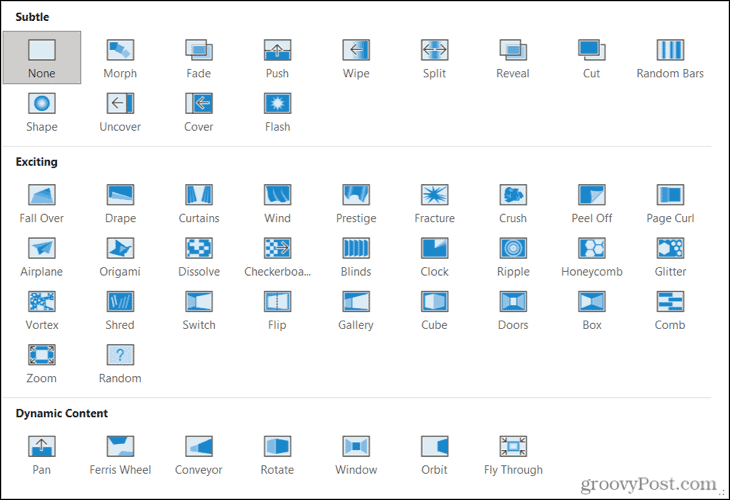This screenshot has height=500, width=730.
Task: Select the Airplane transition
Action: tap(42, 257)
